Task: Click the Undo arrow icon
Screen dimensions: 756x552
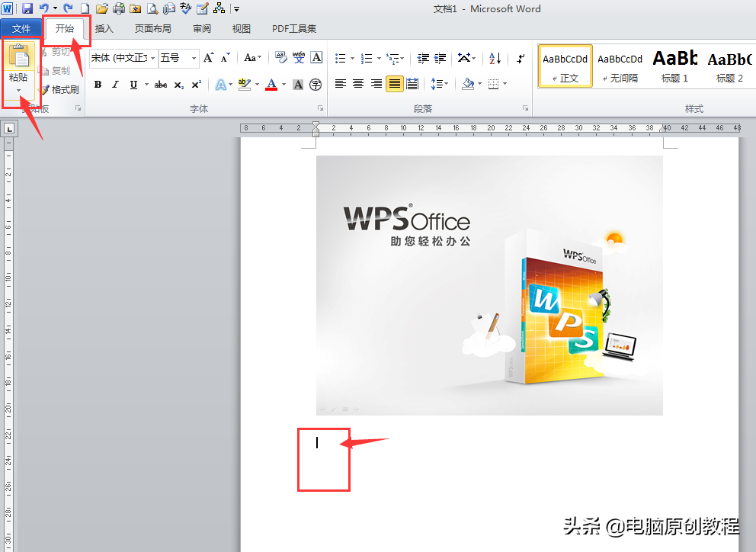Action: click(44, 8)
